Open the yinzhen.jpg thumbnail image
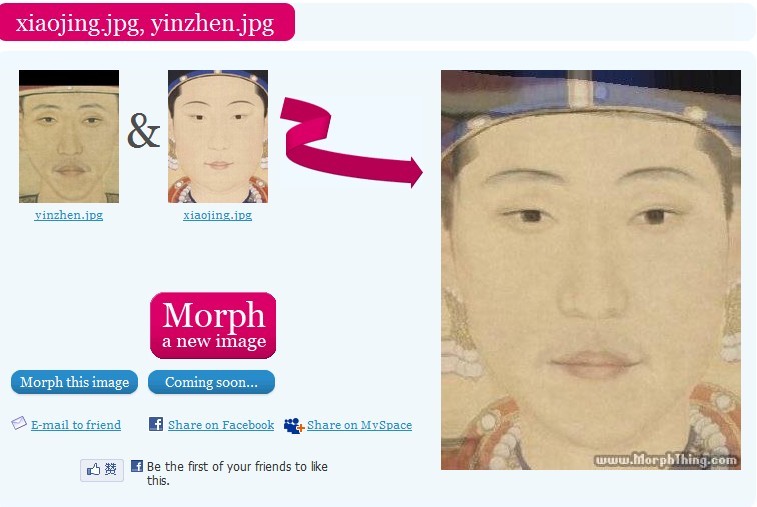The image size is (757, 507). 69,136
